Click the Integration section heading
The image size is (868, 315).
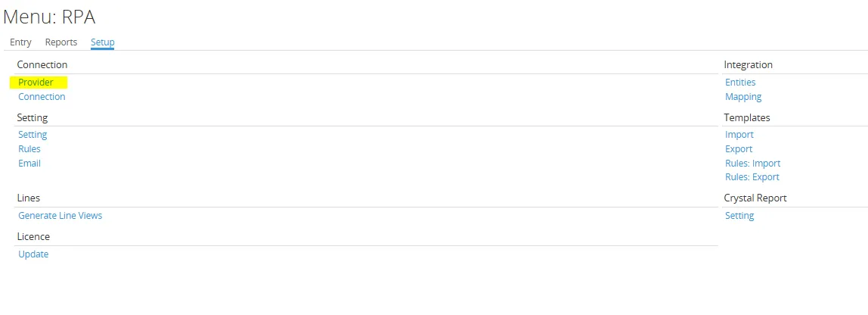tap(749, 65)
